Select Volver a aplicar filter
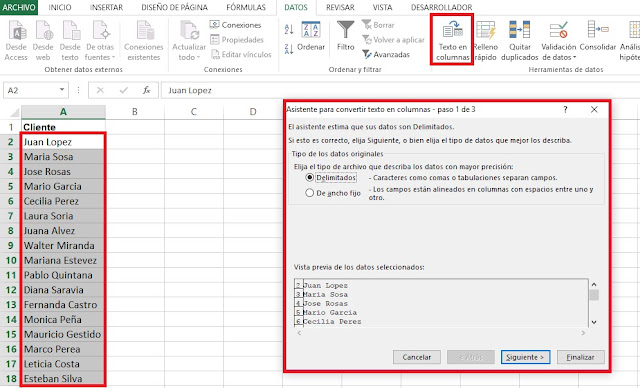 tap(393, 40)
